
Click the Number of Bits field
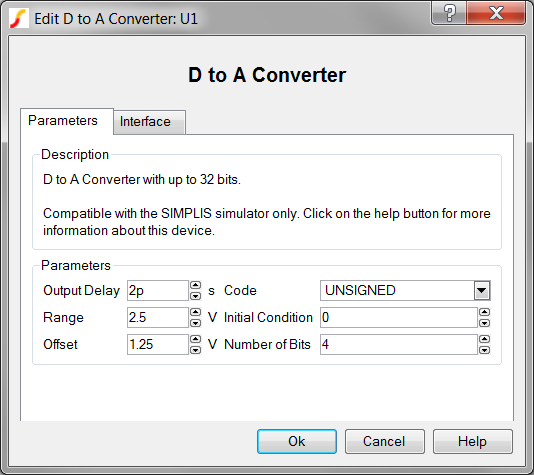pyautogui.click(x=398, y=344)
